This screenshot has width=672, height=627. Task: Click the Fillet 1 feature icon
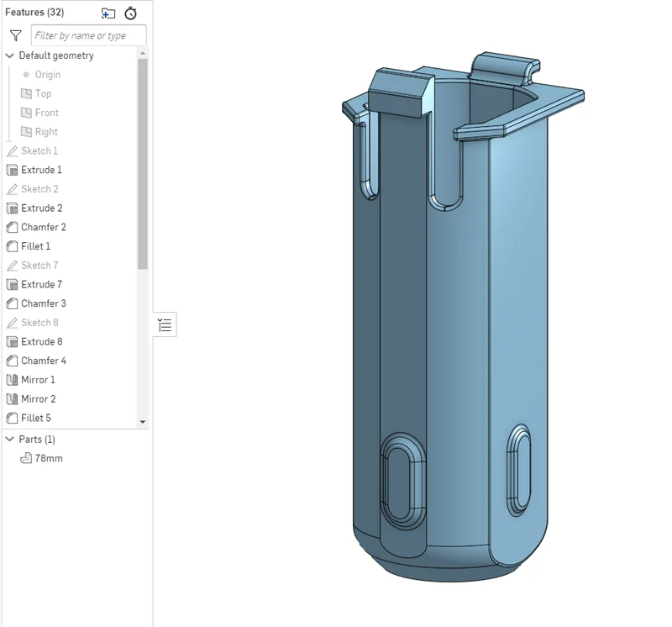12,246
